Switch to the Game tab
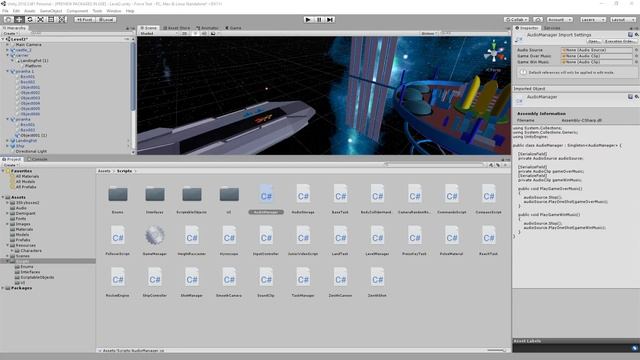640x360 pixels. (x=233, y=28)
